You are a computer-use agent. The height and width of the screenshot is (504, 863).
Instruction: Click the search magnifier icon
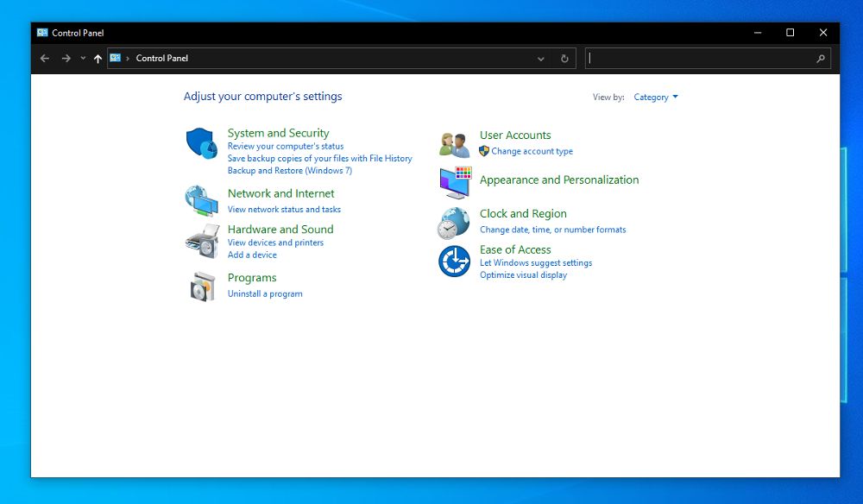coord(821,59)
